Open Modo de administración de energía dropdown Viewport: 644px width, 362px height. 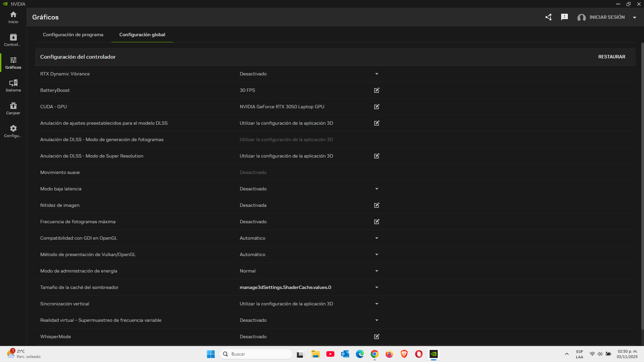[377, 271]
